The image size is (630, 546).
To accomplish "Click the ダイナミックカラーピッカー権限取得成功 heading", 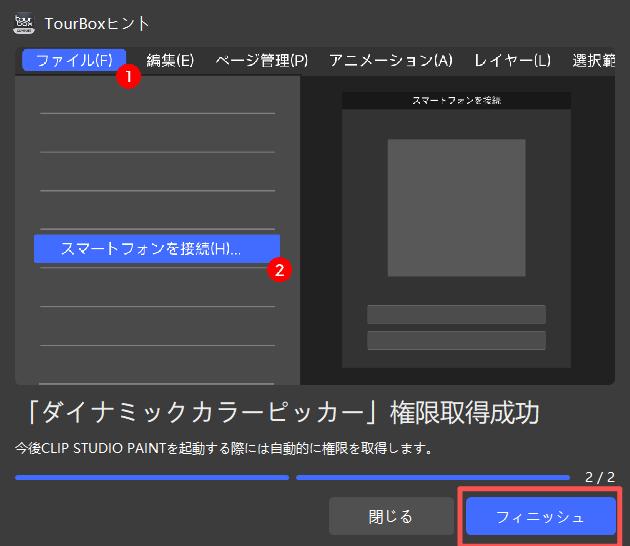I will 278,414.
